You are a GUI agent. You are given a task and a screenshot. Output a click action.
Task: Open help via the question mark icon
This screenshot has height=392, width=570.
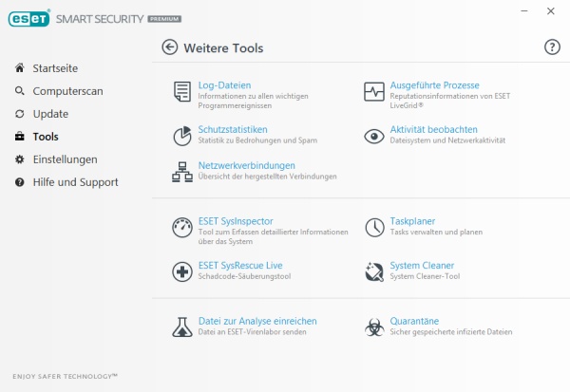click(x=552, y=47)
